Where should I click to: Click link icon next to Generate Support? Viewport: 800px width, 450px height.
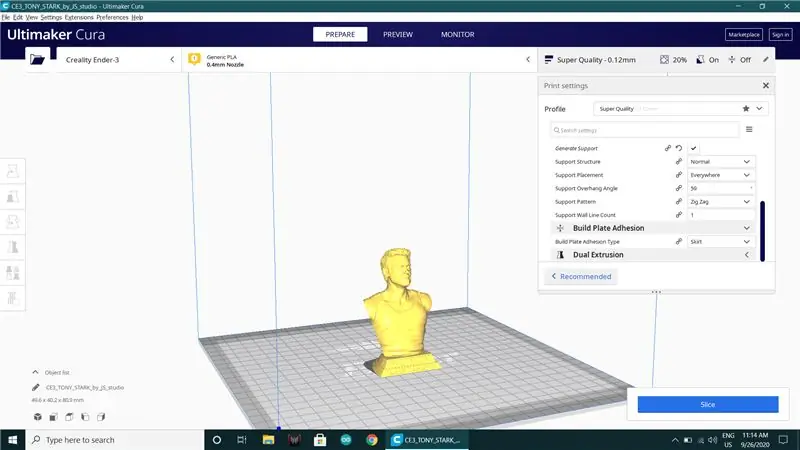coord(667,148)
